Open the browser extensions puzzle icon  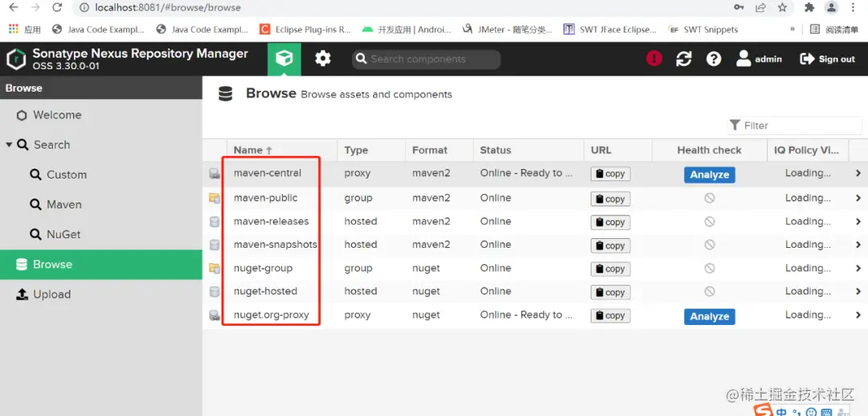[x=809, y=8]
